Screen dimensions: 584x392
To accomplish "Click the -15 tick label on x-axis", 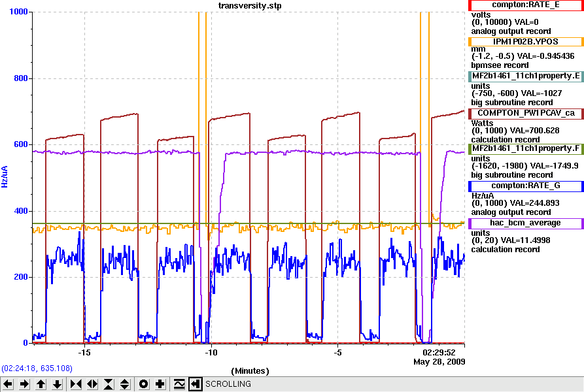I will pos(84,352).
